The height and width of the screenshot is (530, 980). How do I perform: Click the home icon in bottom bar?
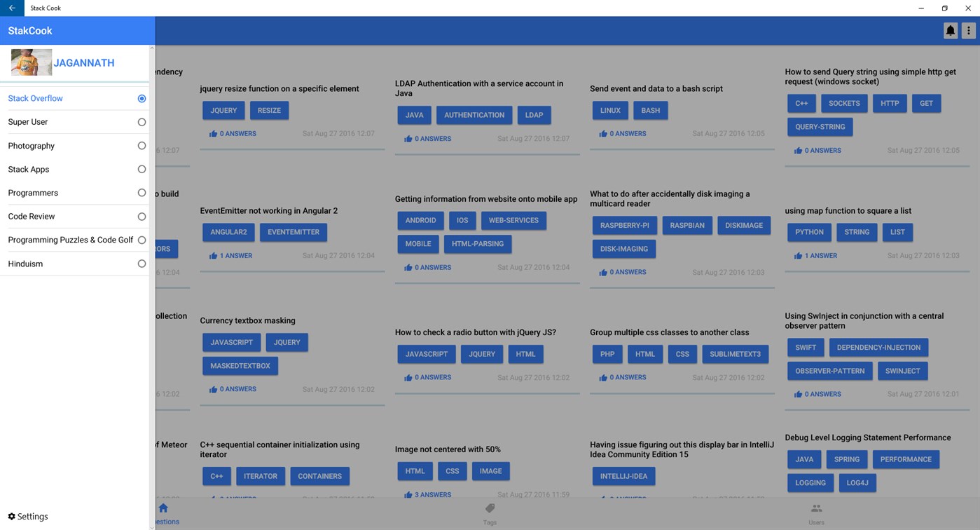pos(163,508)
